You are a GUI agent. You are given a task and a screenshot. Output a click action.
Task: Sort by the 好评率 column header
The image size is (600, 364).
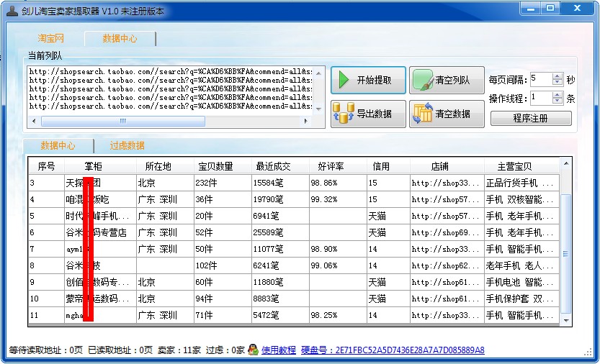point(338,166)
